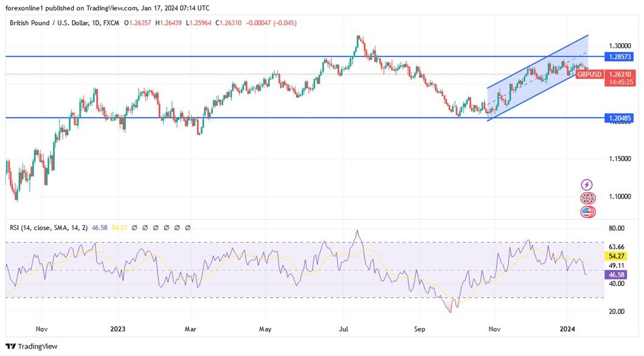Viewport: 644px width, 356px height.
Task: Click the purple lightning bolt icon
Action: (586, 183)
